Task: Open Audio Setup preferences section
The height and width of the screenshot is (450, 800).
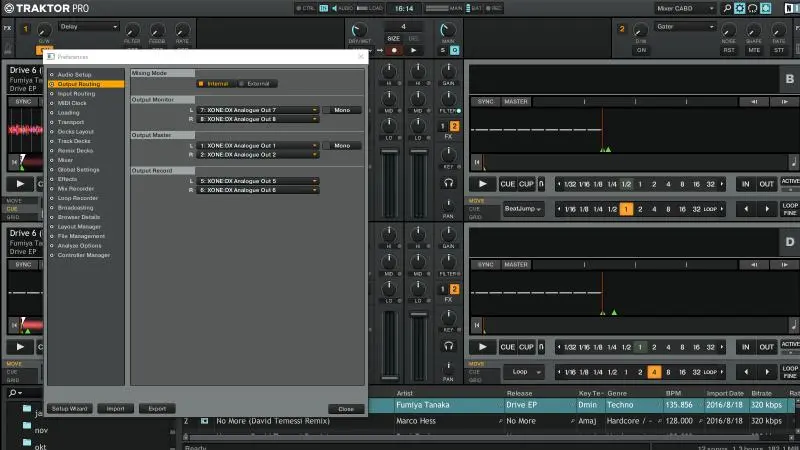Action: click(x=75, y=74)
